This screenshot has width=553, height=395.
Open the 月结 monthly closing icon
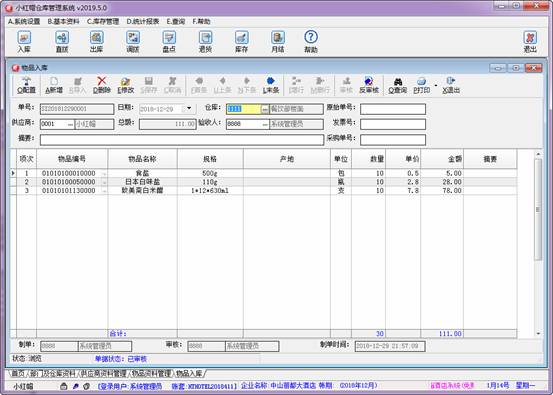[x=278, y=42]
